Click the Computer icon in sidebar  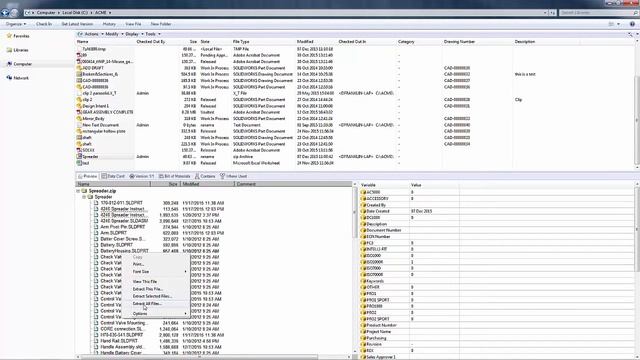[x=9, y=64]
